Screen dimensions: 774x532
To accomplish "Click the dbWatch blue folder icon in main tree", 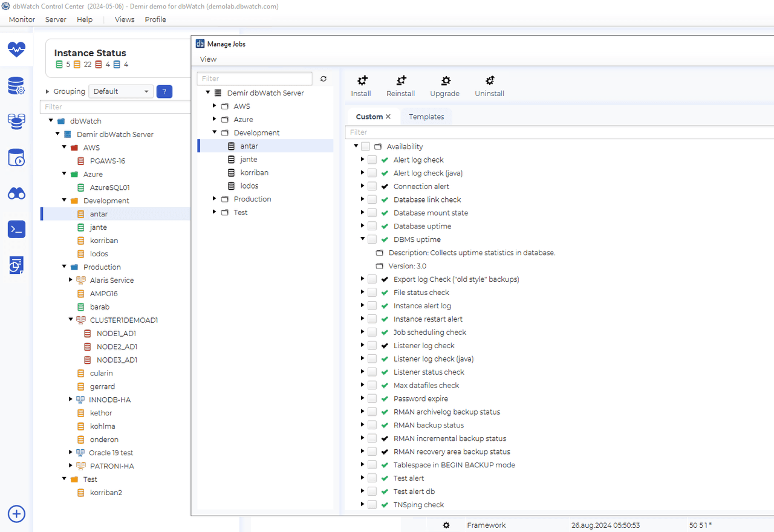I will tap(61, 121).
